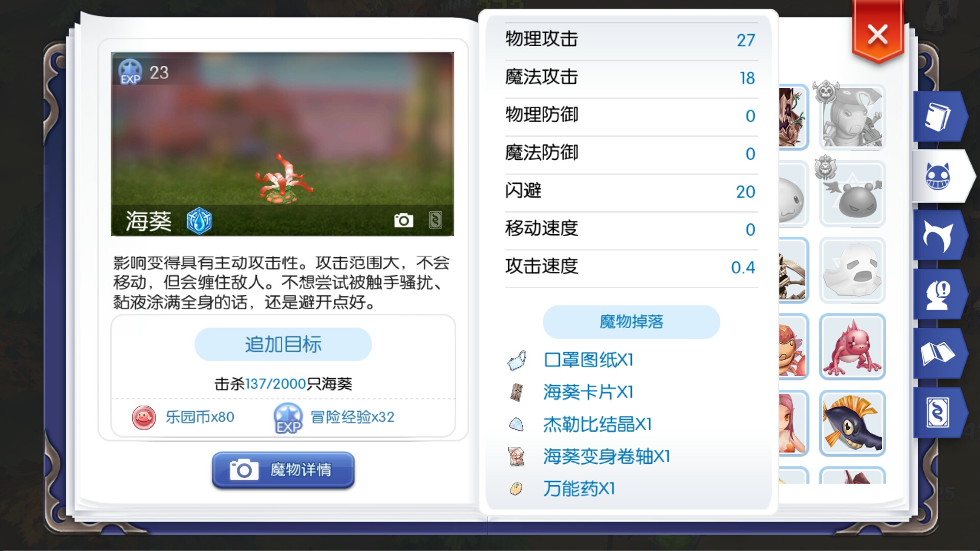The height and width of the screenshot is (551, 980).
Task: Select the tree root monster thumbnail
Action: [x=793, y=117]
